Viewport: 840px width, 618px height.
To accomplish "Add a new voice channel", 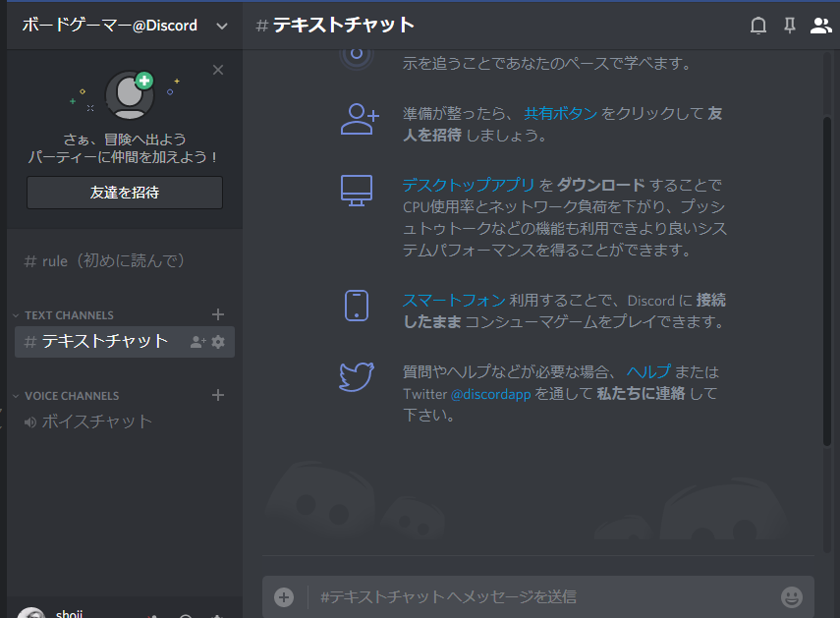I will point(218,395).
